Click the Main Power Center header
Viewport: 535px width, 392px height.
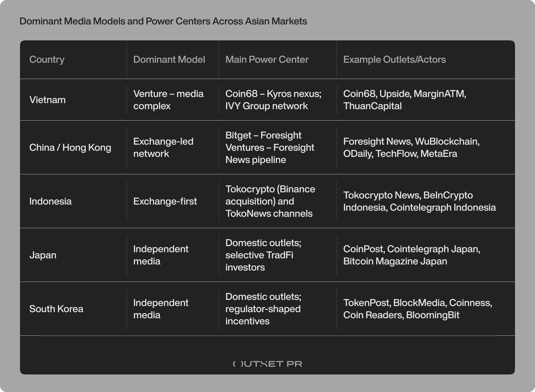267,59
